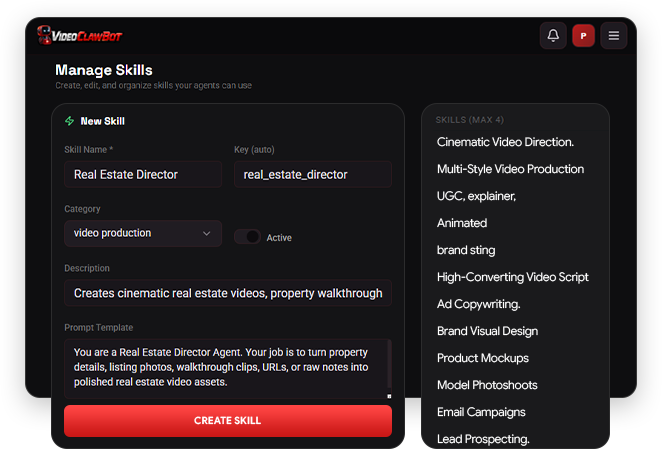Click the VideoClawBot logo

[79, 35]
